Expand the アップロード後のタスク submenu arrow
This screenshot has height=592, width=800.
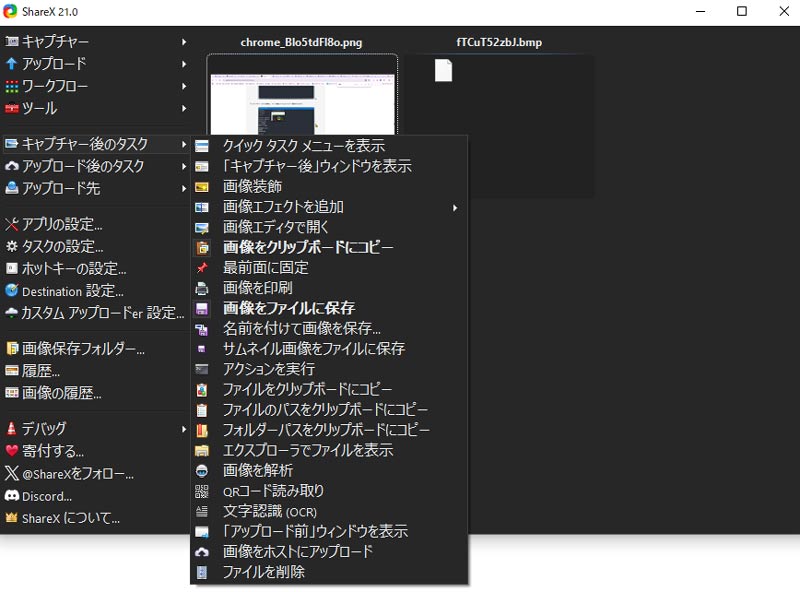[x=184, y=166]
